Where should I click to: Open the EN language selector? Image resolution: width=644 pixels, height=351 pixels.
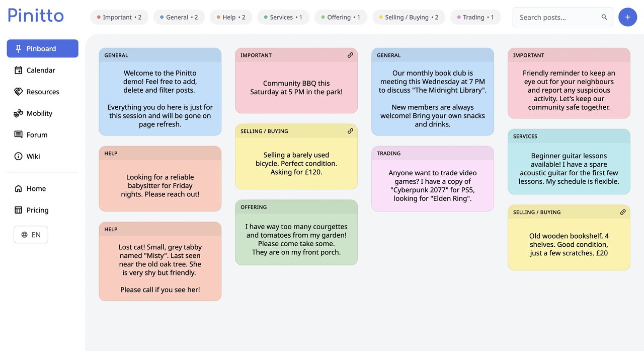click(x=31, y=234)
